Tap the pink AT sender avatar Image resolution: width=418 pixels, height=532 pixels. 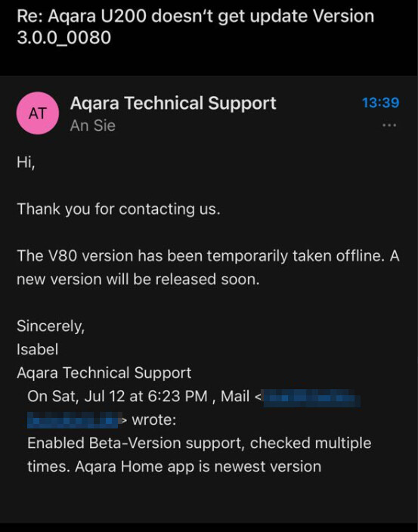point(38,113)
